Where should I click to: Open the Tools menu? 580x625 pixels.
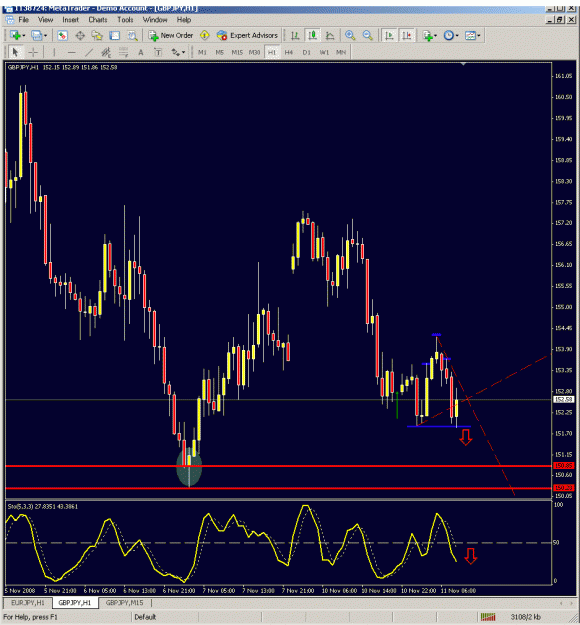125,20
